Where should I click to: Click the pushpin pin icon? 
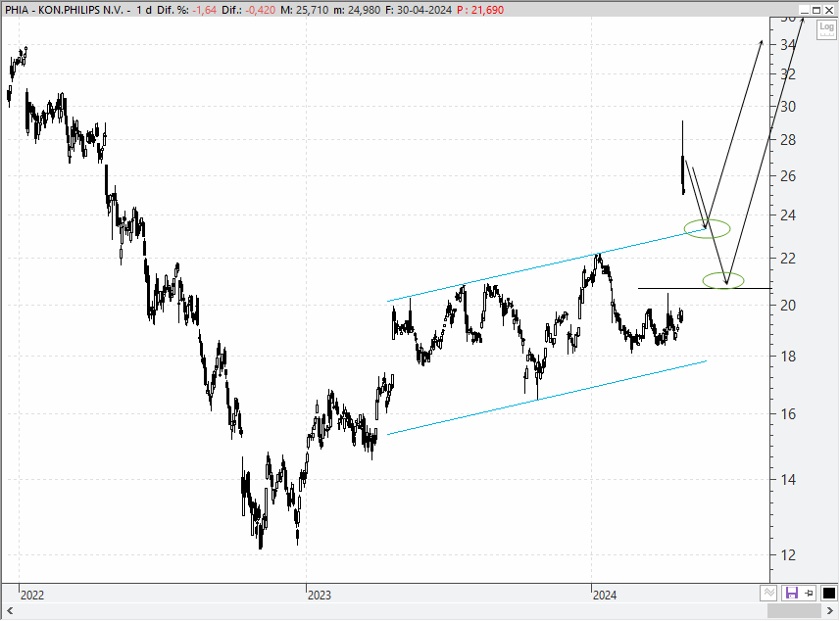click(809, 593)
